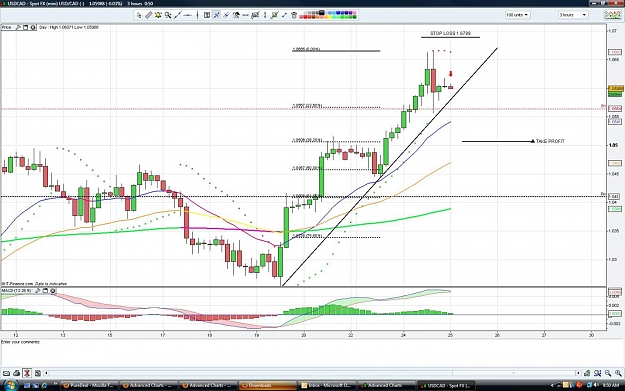Screen dimensions: 625x391
Task: Select the horizontal line tool
Action: click(187, 15)
